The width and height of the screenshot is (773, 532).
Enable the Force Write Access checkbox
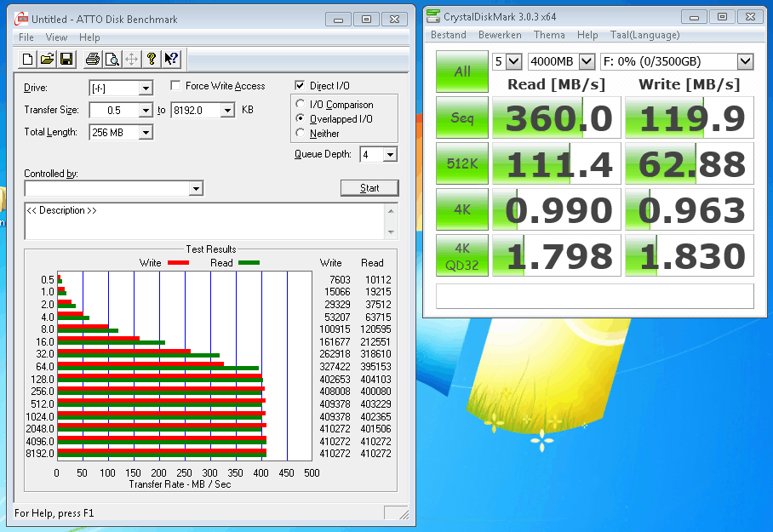pyautogui.click(x=175, y=86)
